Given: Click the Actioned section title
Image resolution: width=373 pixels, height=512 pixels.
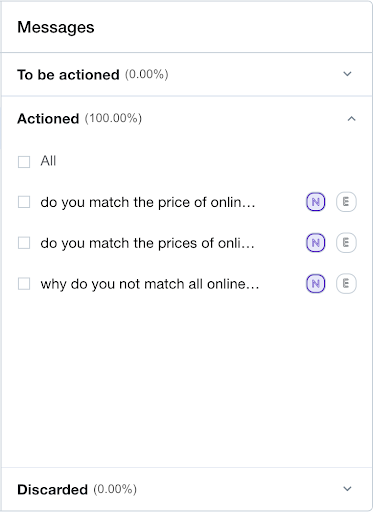Looking at the screenshot, I should click(48, 119).
